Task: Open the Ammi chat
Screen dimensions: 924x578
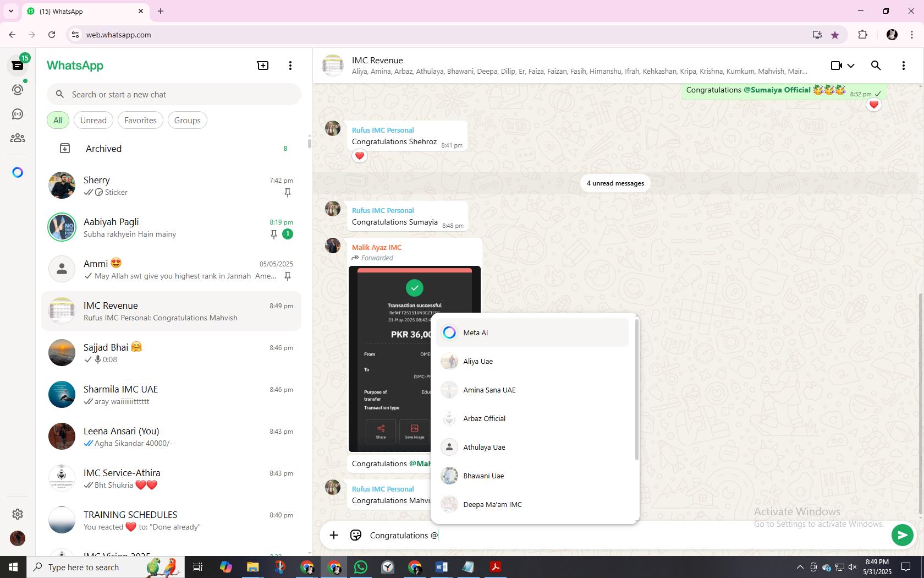Action: tap(172, 269)
